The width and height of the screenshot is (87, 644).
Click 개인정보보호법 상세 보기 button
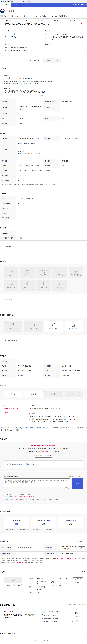pos(43,455)
